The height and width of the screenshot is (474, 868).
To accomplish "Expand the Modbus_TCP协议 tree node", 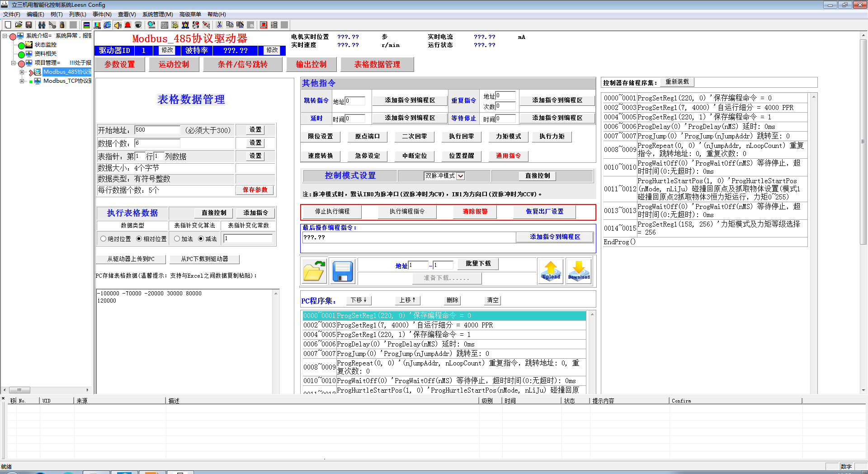I will [x=22, y=81].
